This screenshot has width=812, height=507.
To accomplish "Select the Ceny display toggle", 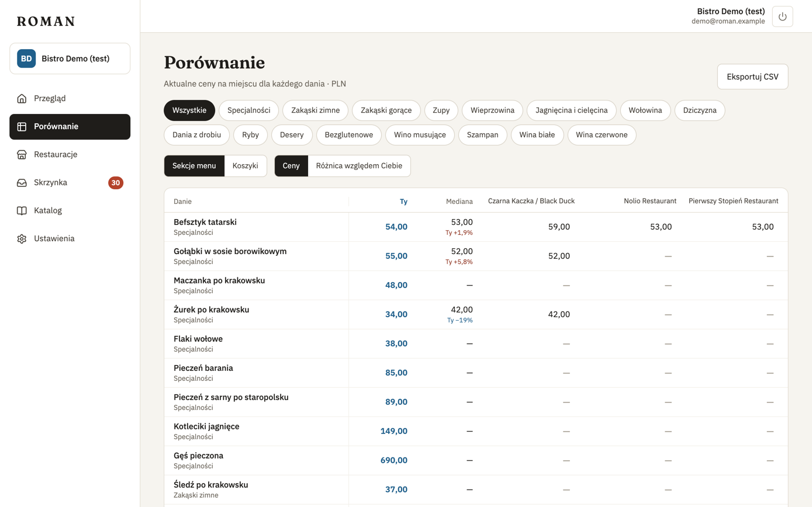I will click(x=291, y=166).
